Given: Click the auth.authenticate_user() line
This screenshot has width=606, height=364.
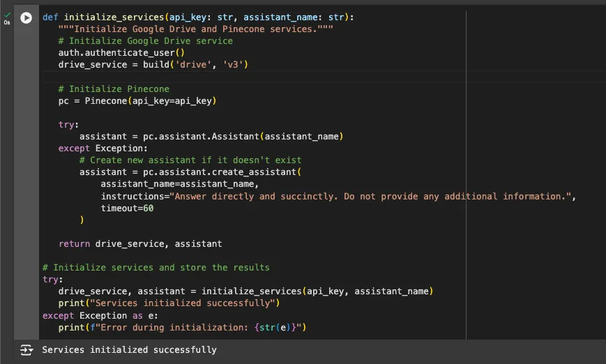Looking at the screenshot, I should tap(121, 53).
